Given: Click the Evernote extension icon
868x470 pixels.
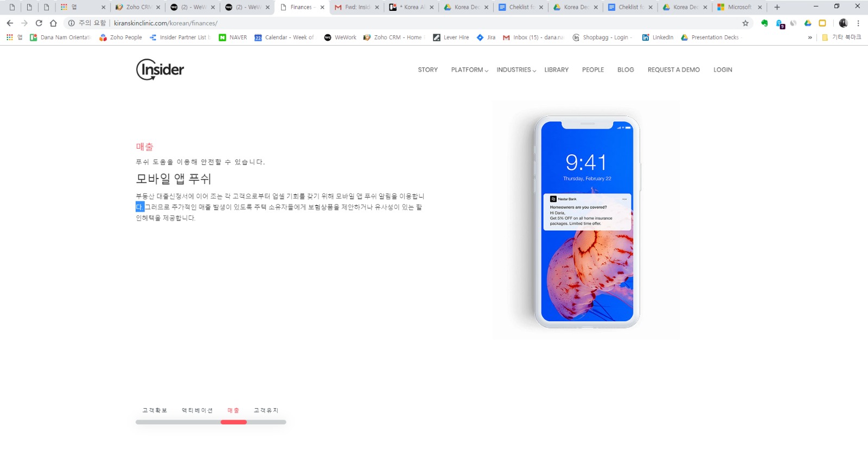Looking at the screenshot, I should (764, 23).
